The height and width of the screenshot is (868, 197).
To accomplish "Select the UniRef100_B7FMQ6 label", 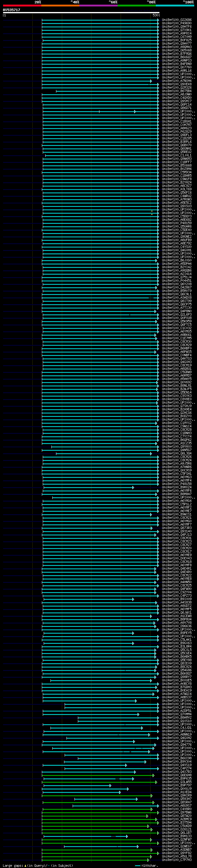I will 177,54.
